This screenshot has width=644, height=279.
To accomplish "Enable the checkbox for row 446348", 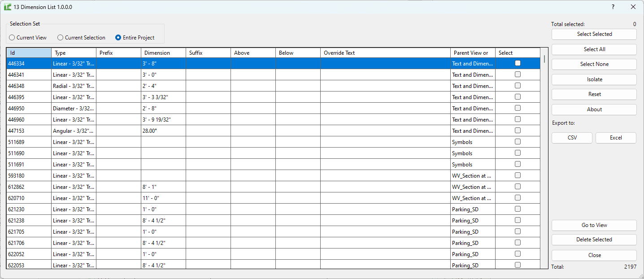I will [x=518, y=86].
